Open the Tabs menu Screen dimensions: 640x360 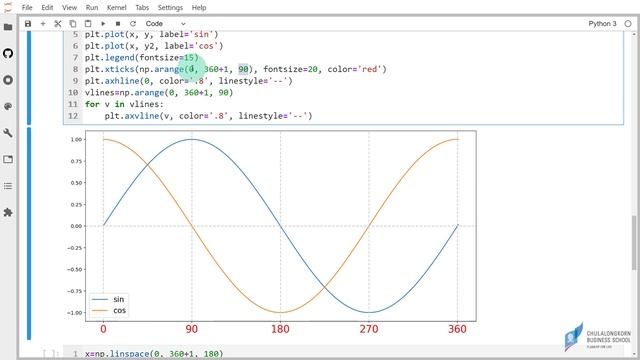coord(142,7)
